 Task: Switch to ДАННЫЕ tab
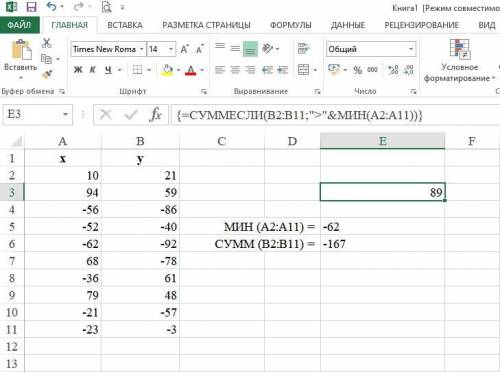tap(348, 25)
